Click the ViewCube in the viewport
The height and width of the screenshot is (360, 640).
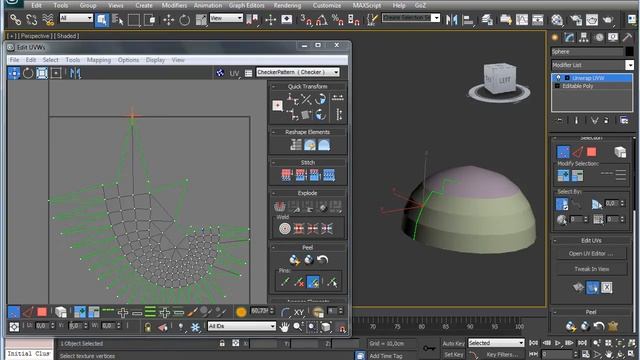click(x=500, y=79)
